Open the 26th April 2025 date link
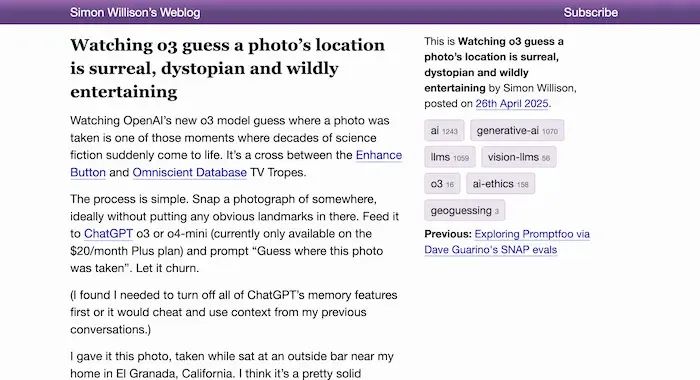700x380 pixels. (512, 103)
